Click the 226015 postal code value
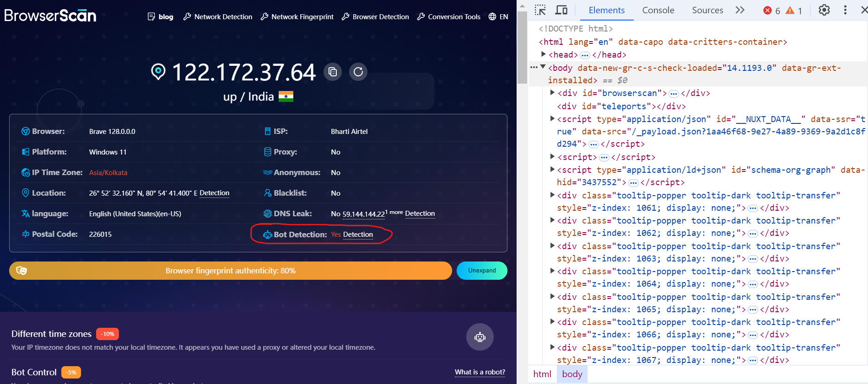Image resolution: width=868 pixels, height=384 pixels. 100,234
